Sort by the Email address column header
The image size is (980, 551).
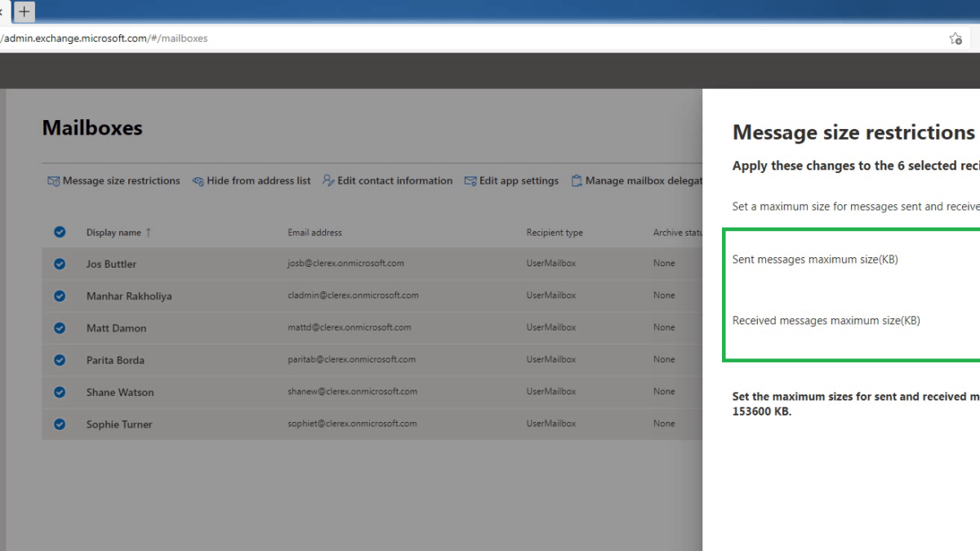(x=314, y=233)
